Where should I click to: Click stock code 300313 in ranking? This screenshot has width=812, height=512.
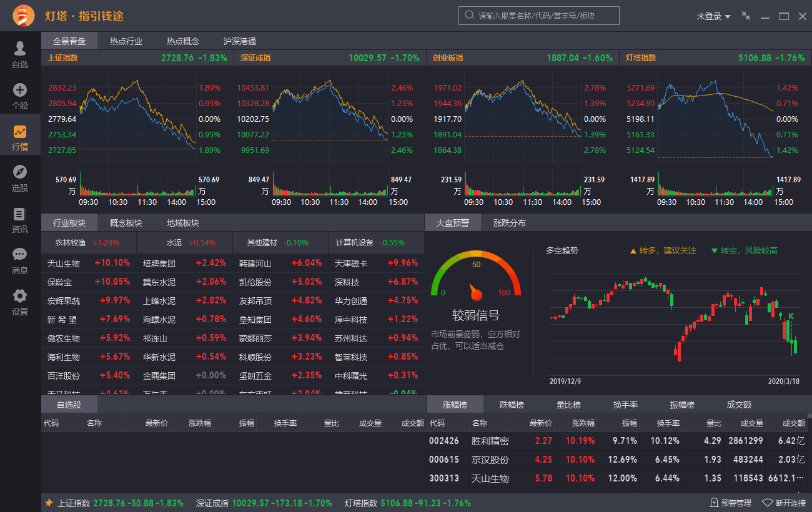pos(444,478)
